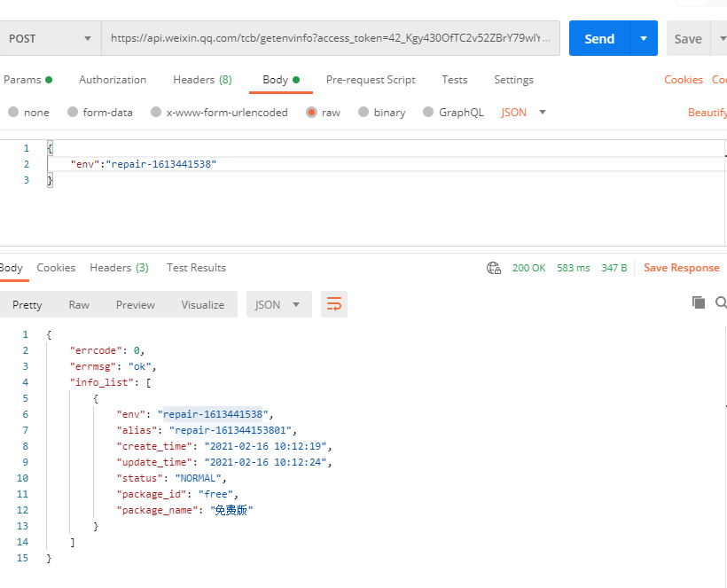The height and width of the screenshot is (588, 727).
Task: Switch response view to Pretty
Action: 27,305
